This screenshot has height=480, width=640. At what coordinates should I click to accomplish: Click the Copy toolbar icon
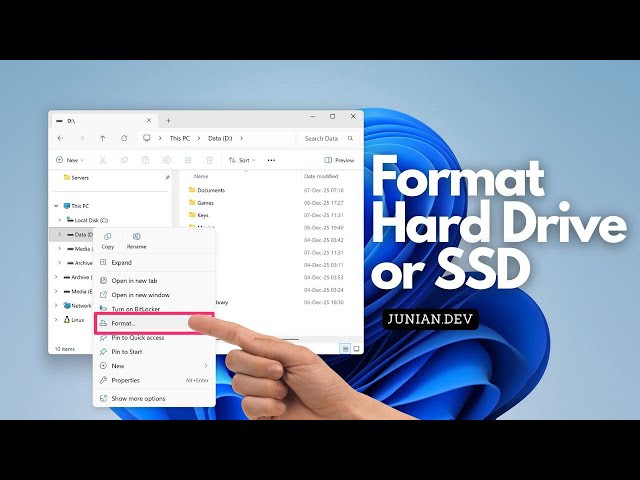click(x=124, y=160)
